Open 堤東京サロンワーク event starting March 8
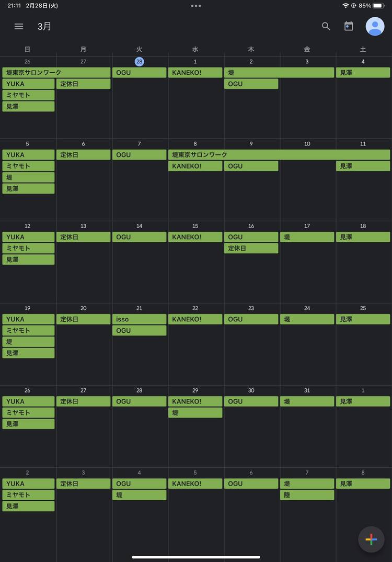Screen dimensions: 392x562 (279, 154)
